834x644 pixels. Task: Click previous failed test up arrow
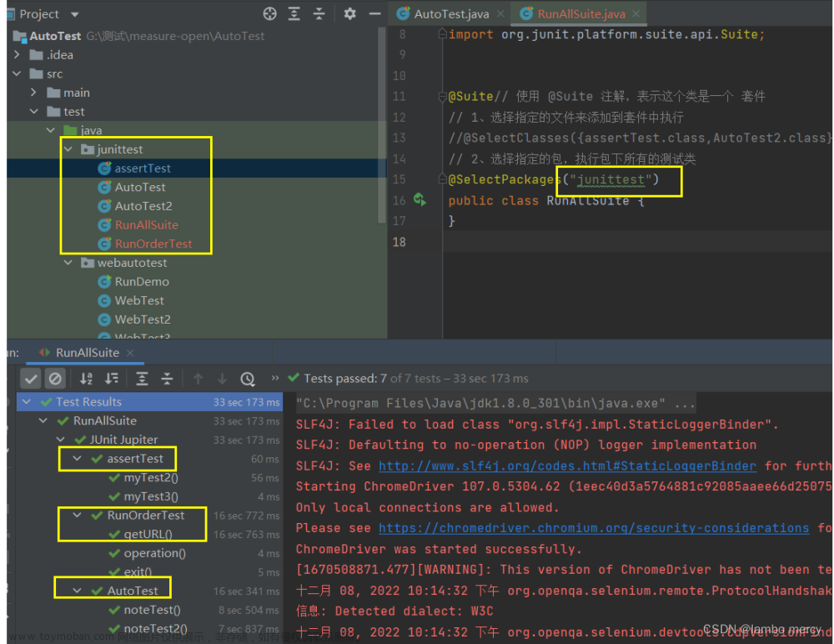point(198,379)
